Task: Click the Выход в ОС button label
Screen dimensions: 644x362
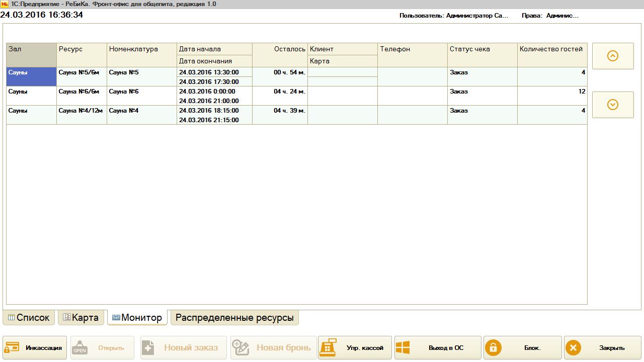Action: point(446,348)
